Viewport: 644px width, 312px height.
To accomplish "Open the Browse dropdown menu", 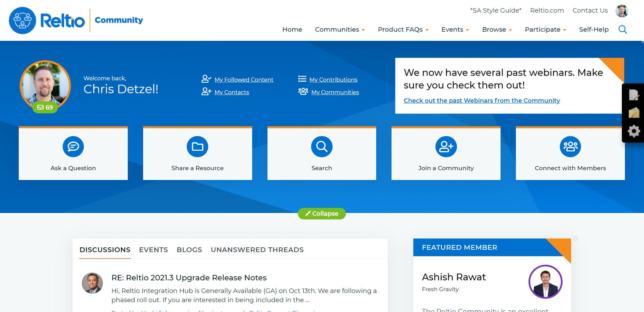I will coord(497,30).
